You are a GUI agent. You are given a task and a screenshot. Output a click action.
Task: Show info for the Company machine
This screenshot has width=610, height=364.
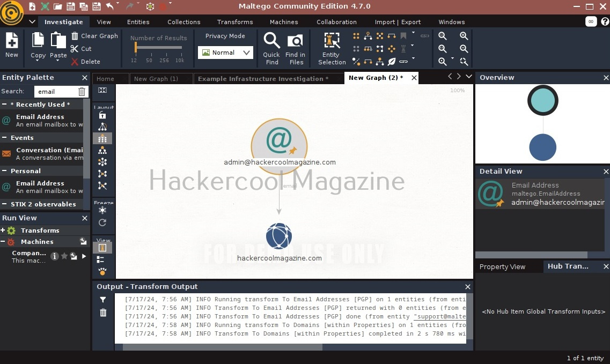(x=55, y=256)
